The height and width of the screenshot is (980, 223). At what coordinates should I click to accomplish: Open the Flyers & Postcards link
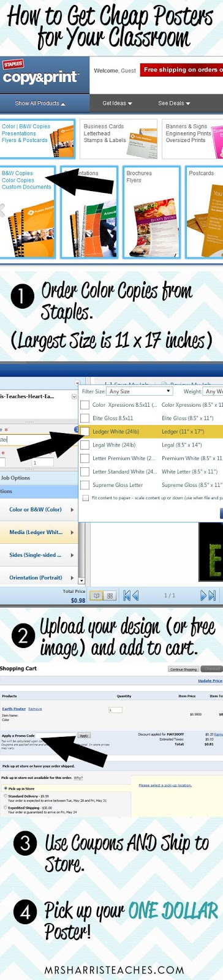pos(25,140)
